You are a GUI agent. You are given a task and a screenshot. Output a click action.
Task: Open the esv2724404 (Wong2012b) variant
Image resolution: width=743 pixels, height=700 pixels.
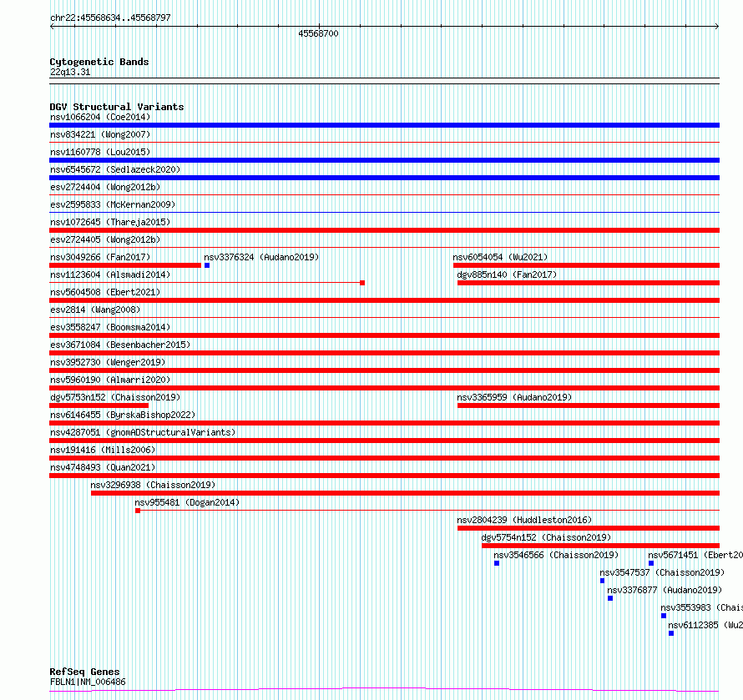pos(105,187)
